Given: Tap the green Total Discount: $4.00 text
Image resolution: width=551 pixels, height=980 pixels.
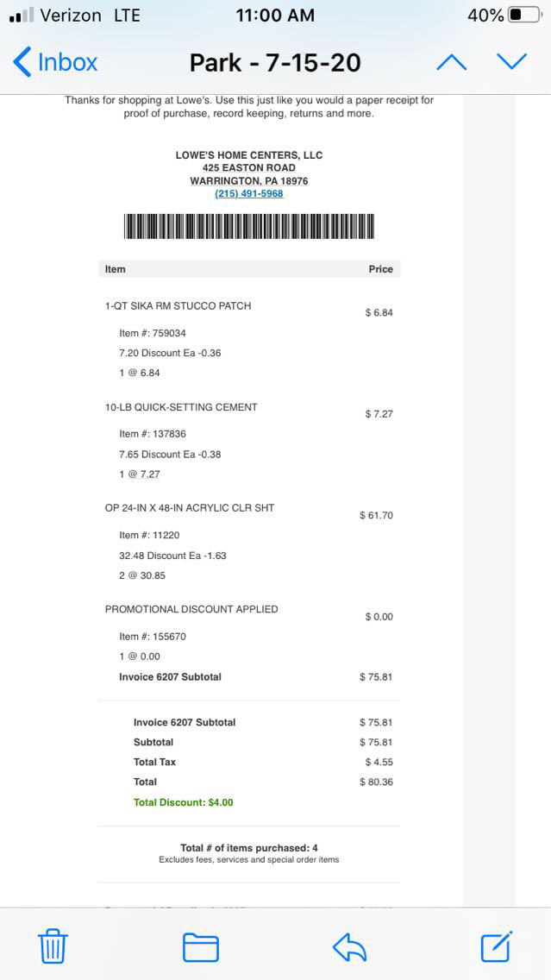Looking at the screenshot, I should click(183, 802).
